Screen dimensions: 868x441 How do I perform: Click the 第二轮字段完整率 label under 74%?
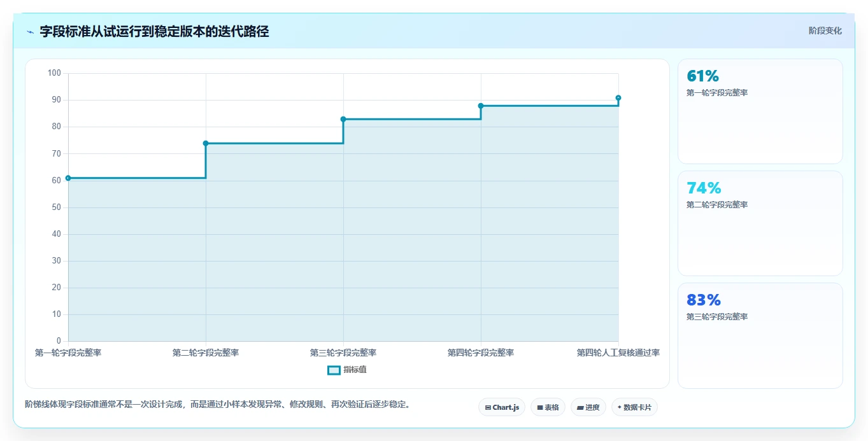tap(717, 205)
